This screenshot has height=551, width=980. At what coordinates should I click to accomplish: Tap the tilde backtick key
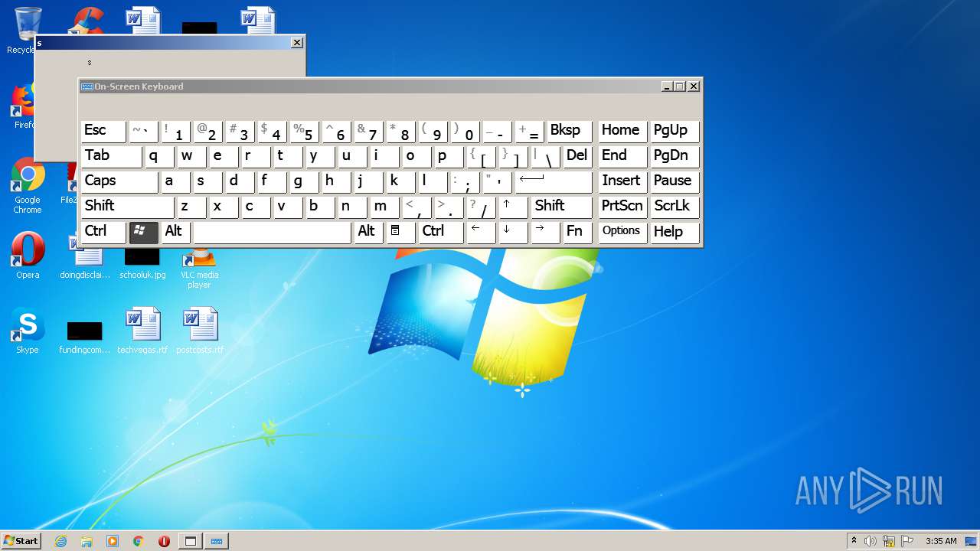click(143, 131)
